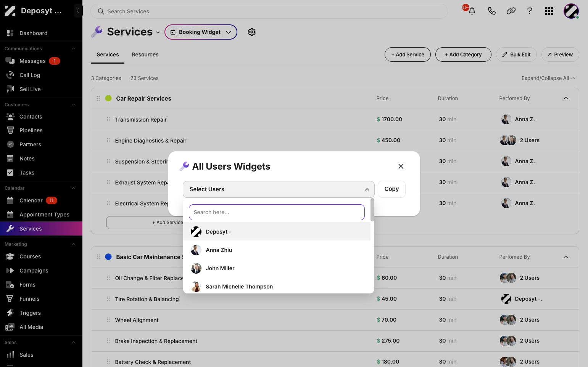Open the apps grid icon
The width and height of the screenshot is (588, 367).
tap(549, 11)
